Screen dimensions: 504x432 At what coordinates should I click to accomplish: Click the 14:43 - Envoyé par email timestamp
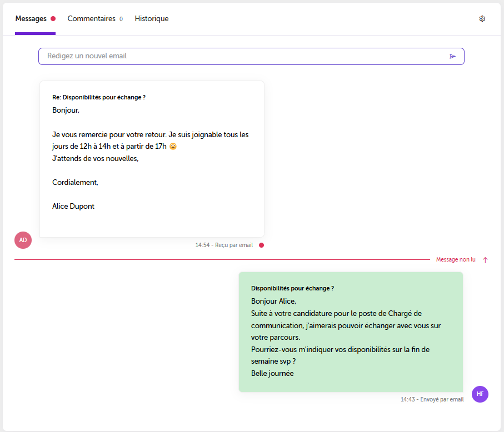point(432,399)
